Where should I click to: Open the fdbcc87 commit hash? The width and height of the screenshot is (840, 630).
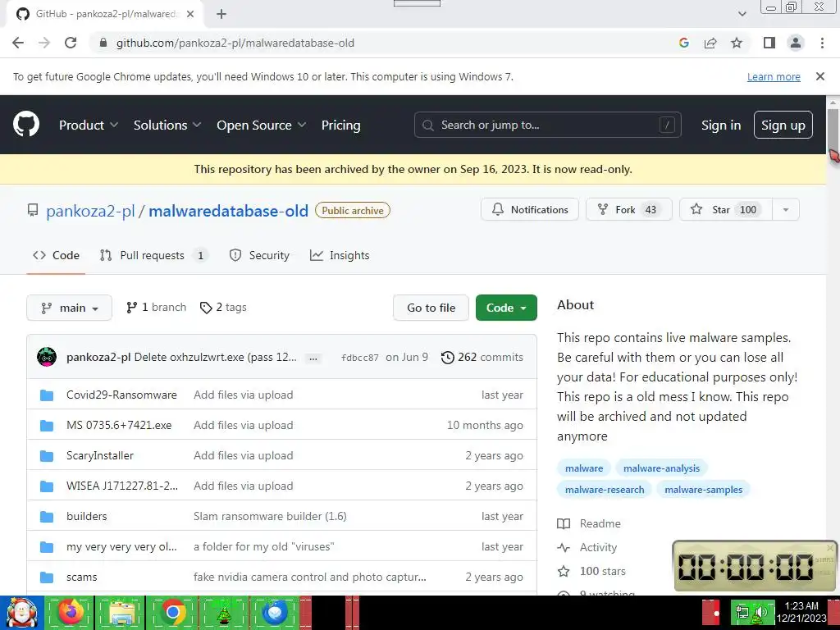point(360,358)
